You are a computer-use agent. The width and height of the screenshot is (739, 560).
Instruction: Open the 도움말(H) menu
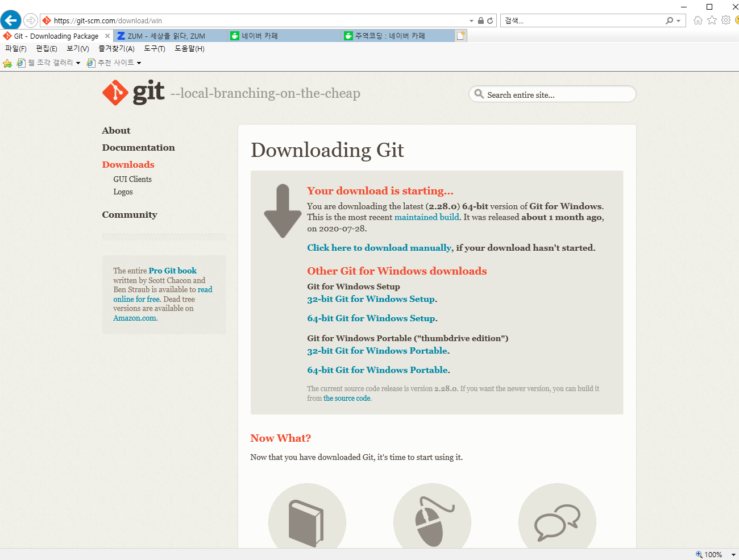click(189, 49)
